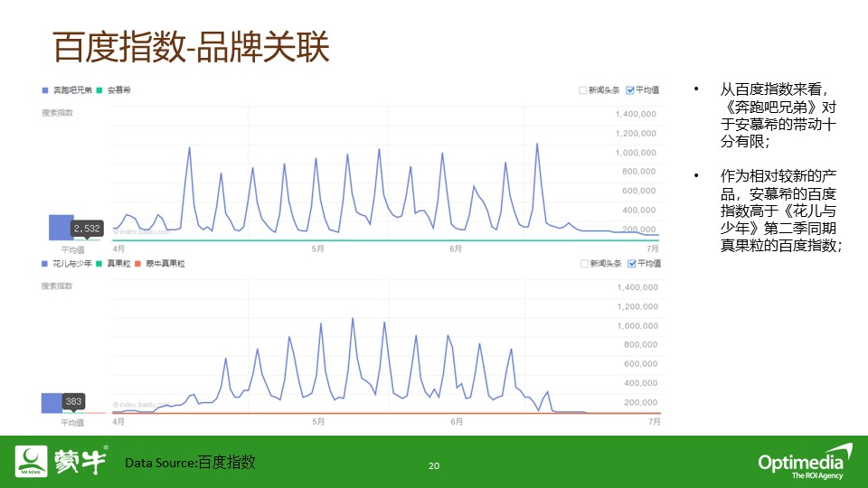
Task: Uncheck 平均值 checkbox in the top chart
Action: (630, 90)
